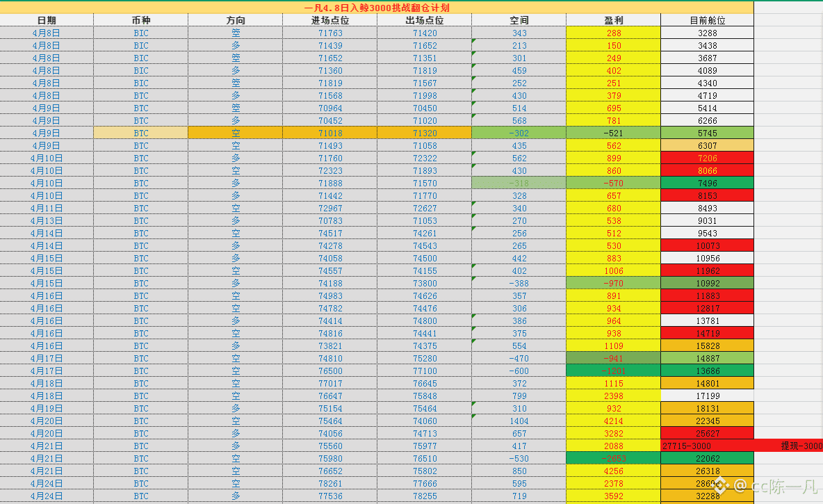Select profit cell 1109
The image size is (823, 504).
613,346
